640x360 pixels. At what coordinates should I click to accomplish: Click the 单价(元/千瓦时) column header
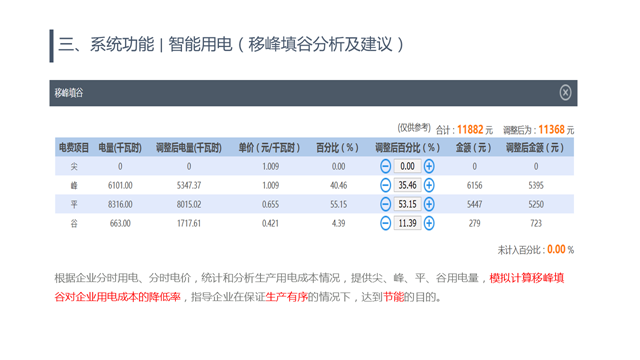click(270, 148)
